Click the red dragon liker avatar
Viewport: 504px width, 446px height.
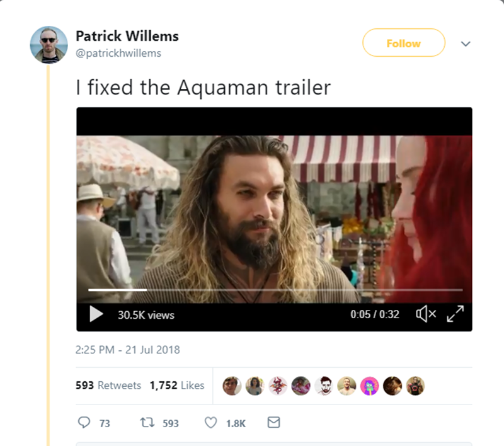click(278, 386)
